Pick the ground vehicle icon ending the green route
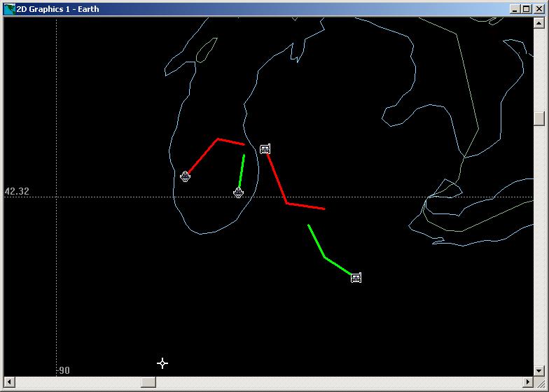This screenshot has width=549, height=392. click(x=356, y=278)
